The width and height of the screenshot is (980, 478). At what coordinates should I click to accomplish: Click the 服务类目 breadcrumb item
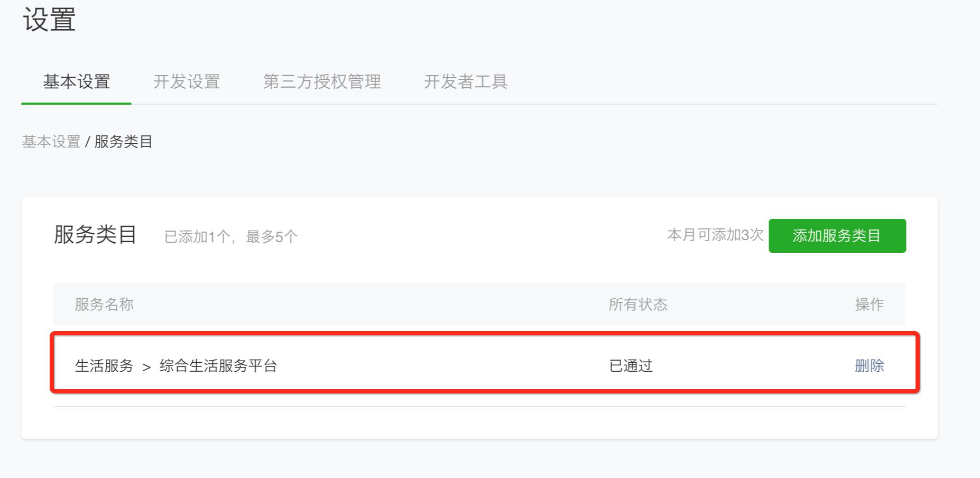coord(124,142)
